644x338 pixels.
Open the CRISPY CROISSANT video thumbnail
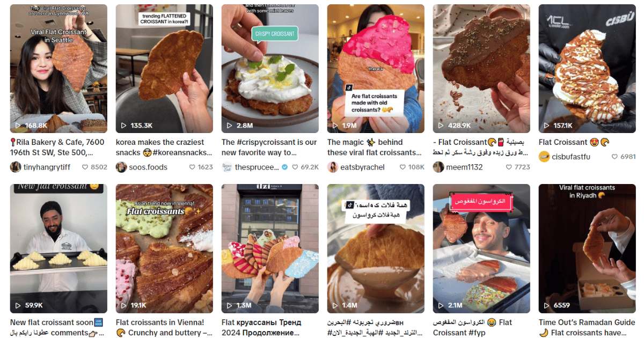[270, 69]
